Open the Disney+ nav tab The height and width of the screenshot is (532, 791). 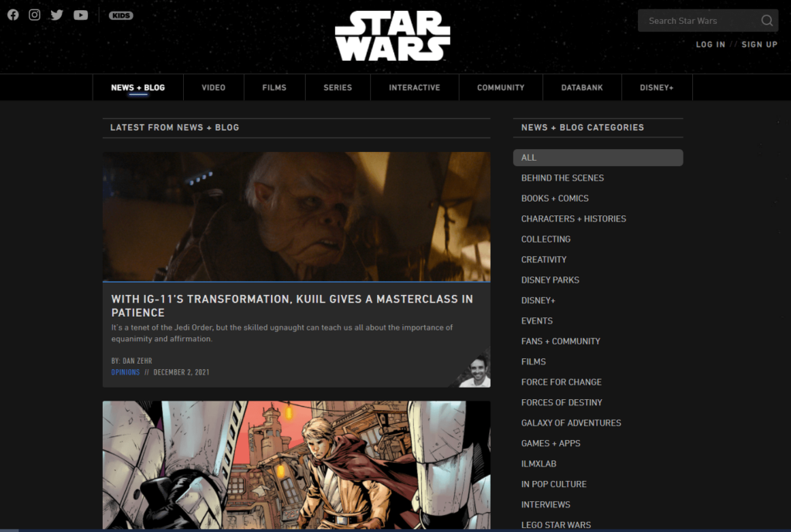click(657, 87)
